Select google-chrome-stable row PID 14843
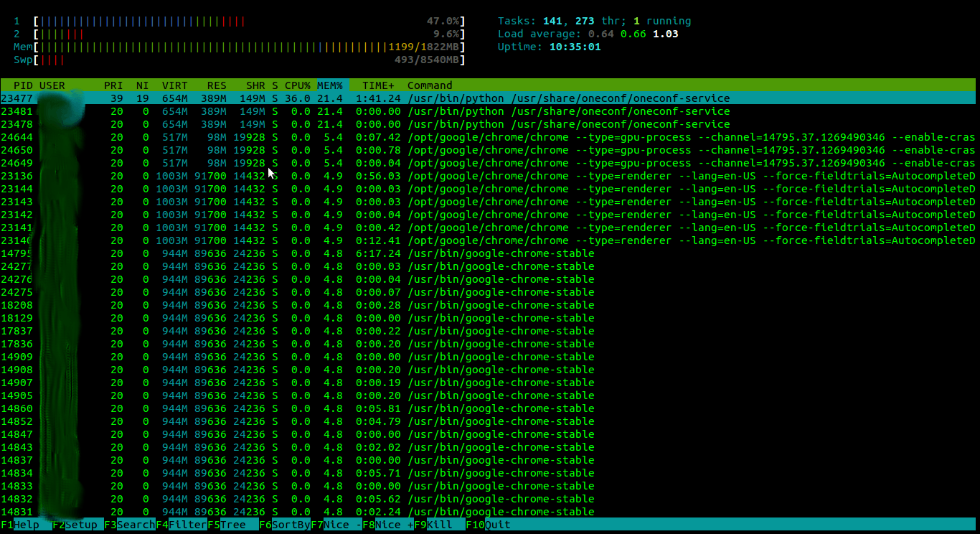The image size is (980, 534). point(488,447)
